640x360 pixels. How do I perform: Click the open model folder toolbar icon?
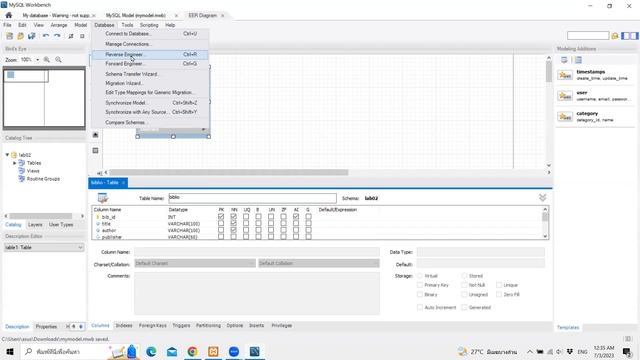[x=20, y=36]
